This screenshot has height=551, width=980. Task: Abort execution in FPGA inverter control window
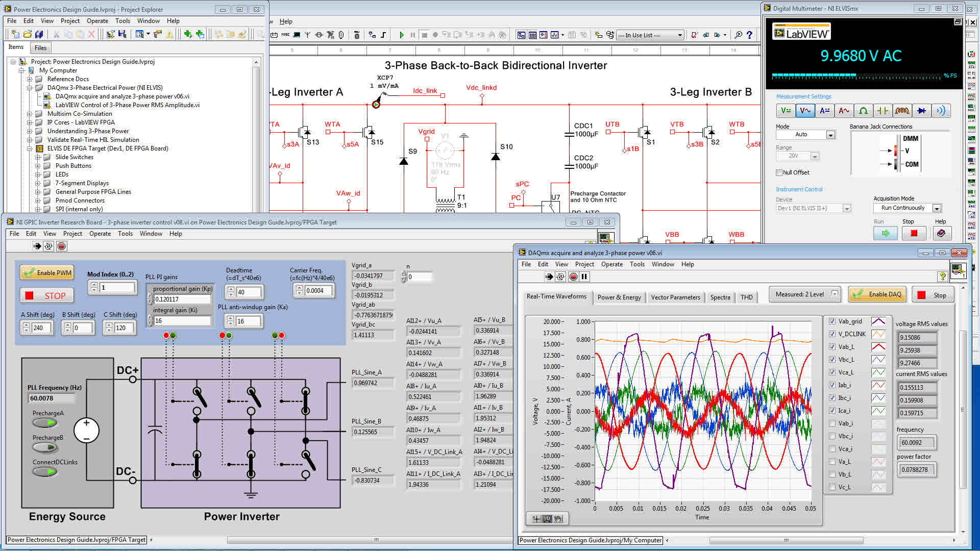coord(61,246)
